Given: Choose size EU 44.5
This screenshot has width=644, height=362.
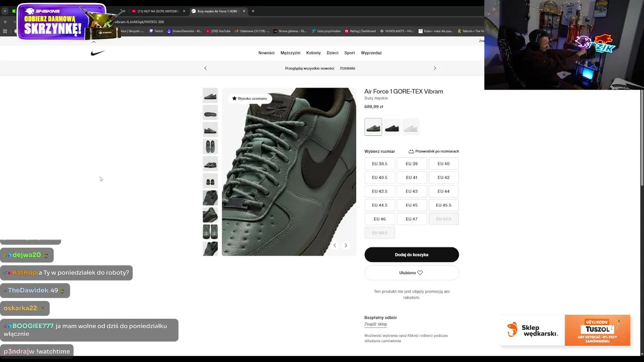Looking at the screenshot, I should coord(379,205).
